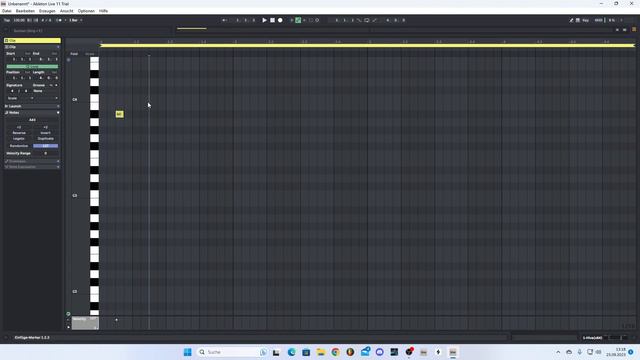Toggle the green automation arm button
640x360 pixels.
tap(298, 20)
